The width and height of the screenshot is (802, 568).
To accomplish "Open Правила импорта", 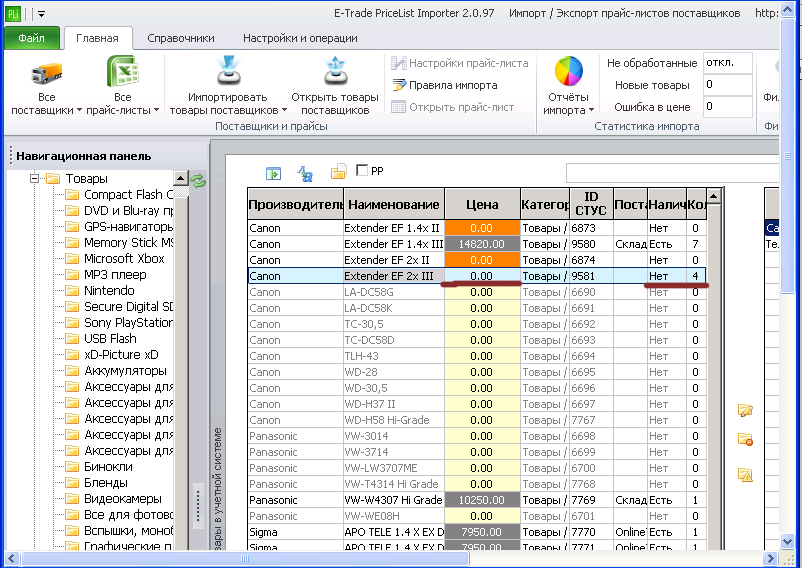I will pos(444,85).
